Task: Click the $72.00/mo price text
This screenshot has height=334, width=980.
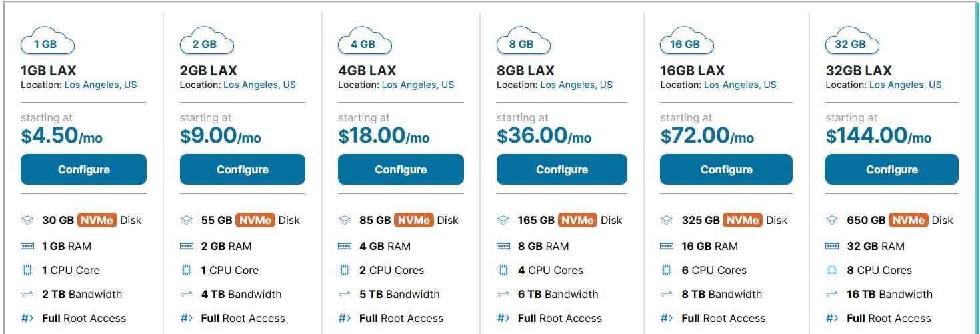Action: tap(707, 136)
